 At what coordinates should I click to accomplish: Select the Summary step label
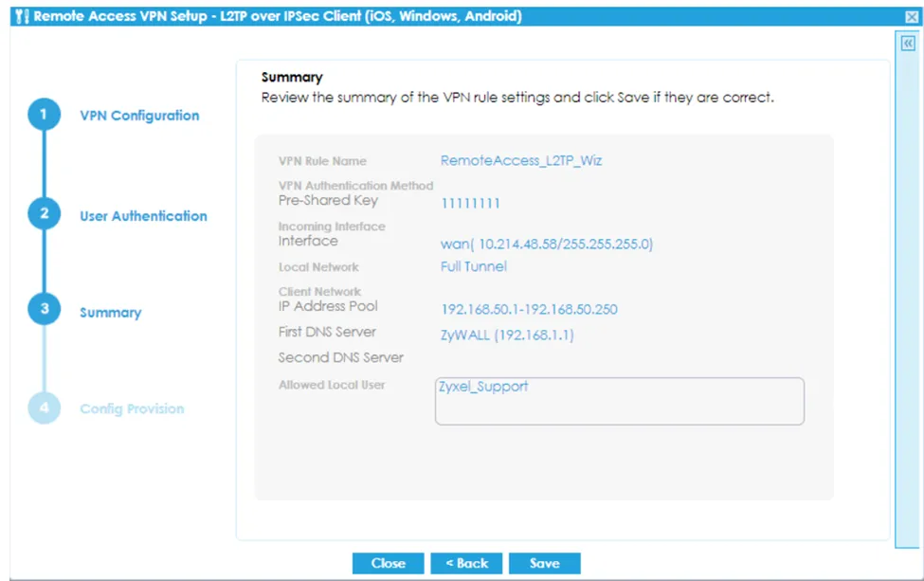(110, 313)
